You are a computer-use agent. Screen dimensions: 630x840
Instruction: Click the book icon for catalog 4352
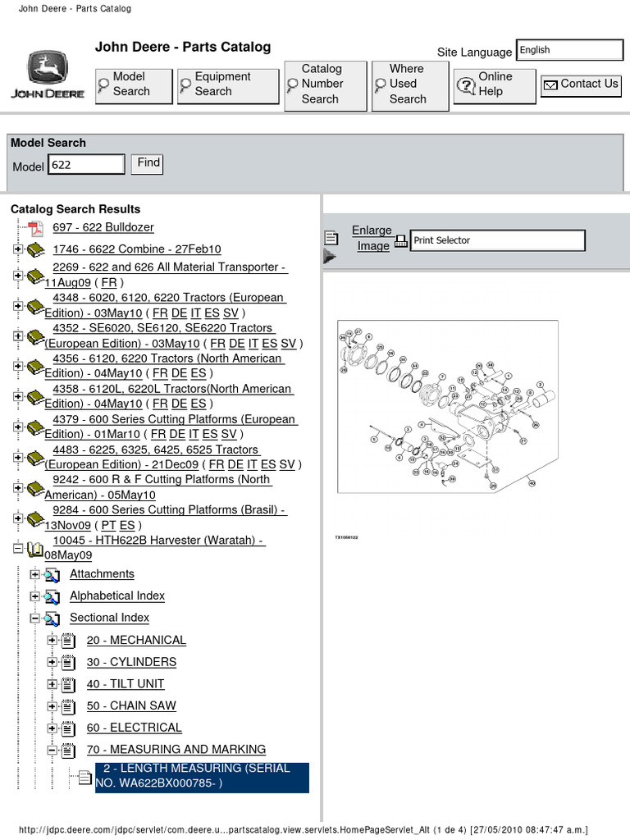35,336
